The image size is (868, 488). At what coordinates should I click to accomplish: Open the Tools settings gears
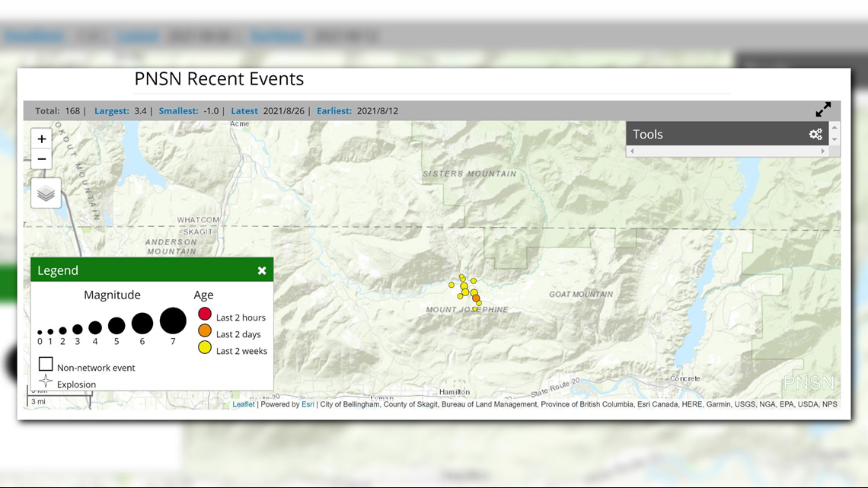[x=815, y=134]
